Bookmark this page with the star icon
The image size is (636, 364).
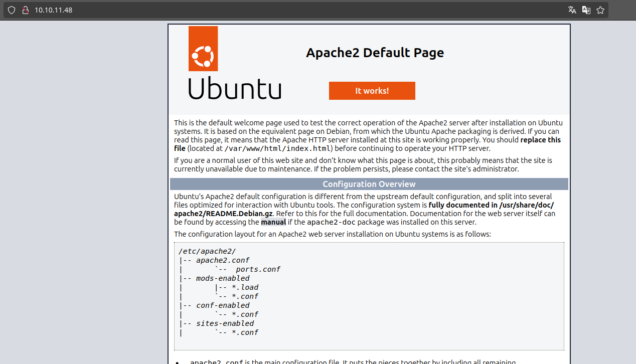pos(600,10)
